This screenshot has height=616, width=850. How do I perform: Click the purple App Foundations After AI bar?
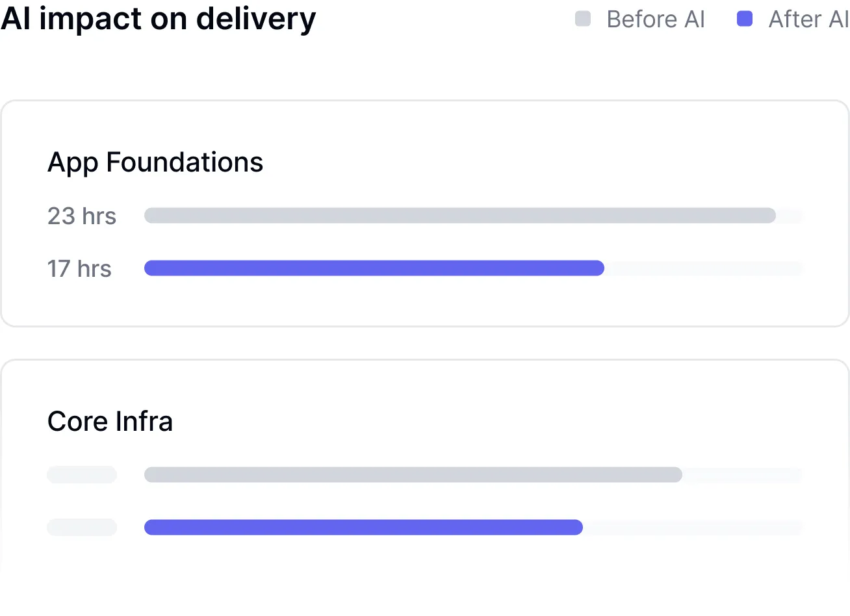[x=374, y=268]
